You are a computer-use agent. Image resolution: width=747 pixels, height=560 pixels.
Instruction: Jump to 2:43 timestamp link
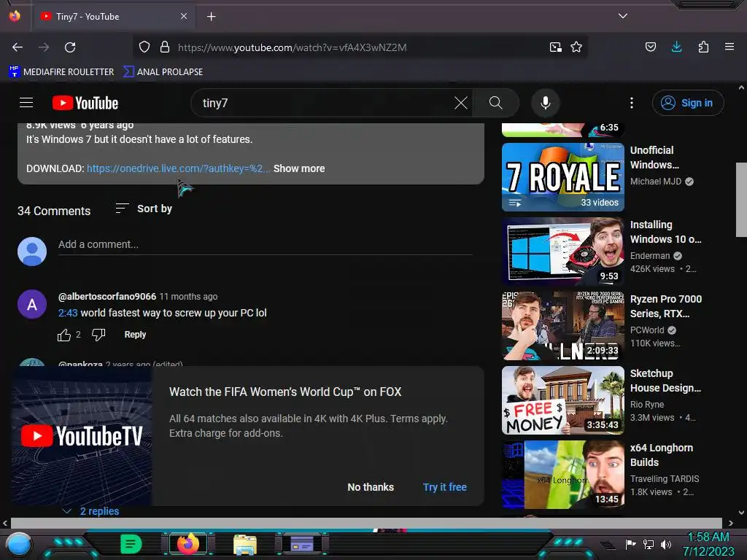[x=68, y=313]
